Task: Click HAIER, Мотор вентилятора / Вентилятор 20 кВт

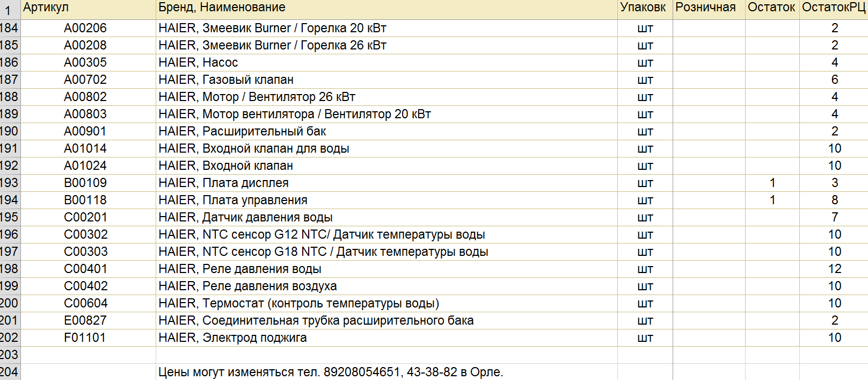Action: 386,114
